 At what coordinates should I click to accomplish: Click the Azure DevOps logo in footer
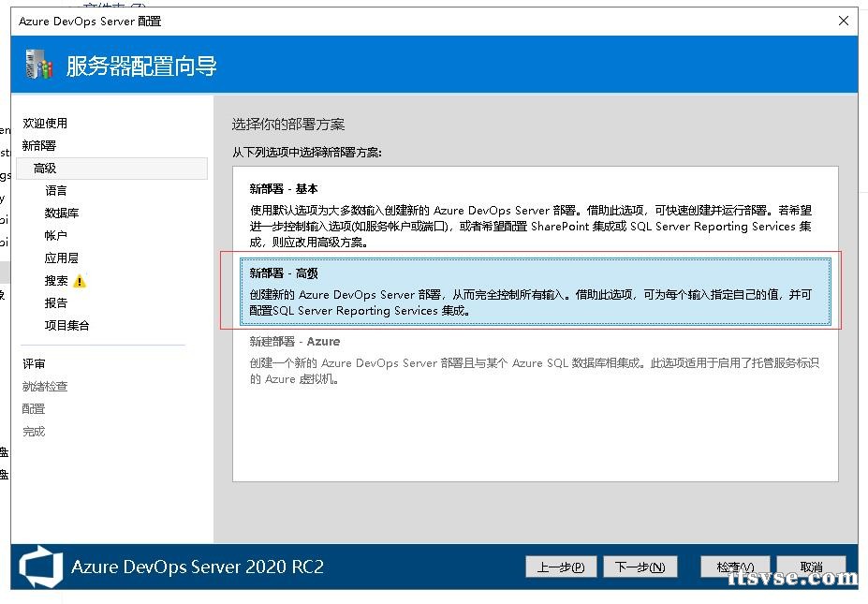click(x=41, y=567)
